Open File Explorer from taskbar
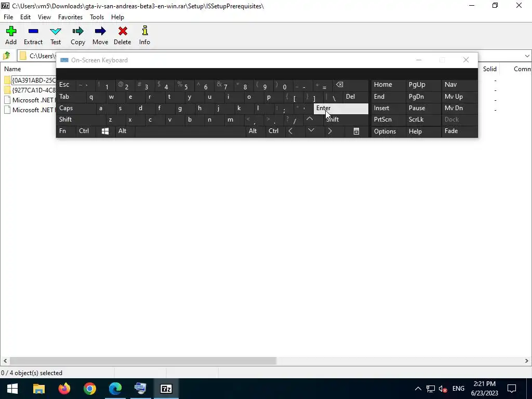This screenshot has width=532, height=399. 38,389
